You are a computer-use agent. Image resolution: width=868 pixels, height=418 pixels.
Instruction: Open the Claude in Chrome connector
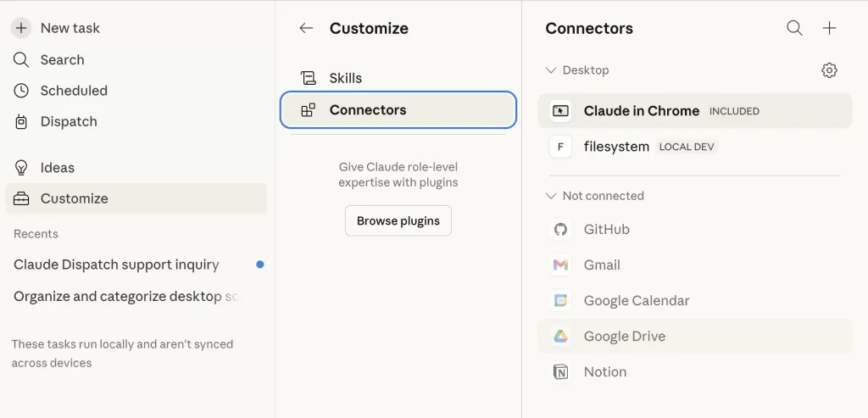[x=641, y=111]
